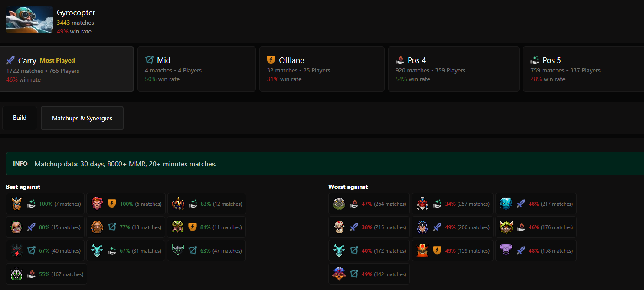Open the Mid role card
This screenshot has width=644, height=290.
(x=196, y=69)
